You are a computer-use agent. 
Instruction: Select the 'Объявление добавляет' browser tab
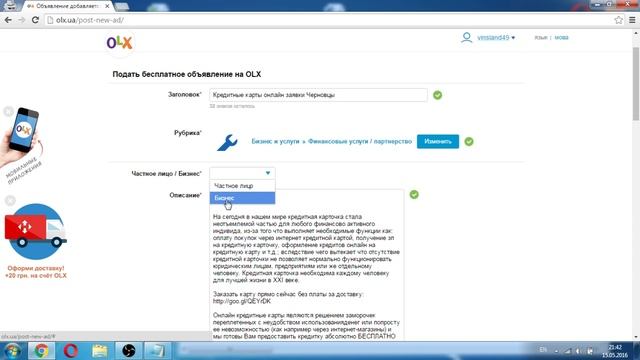point(67,6)
